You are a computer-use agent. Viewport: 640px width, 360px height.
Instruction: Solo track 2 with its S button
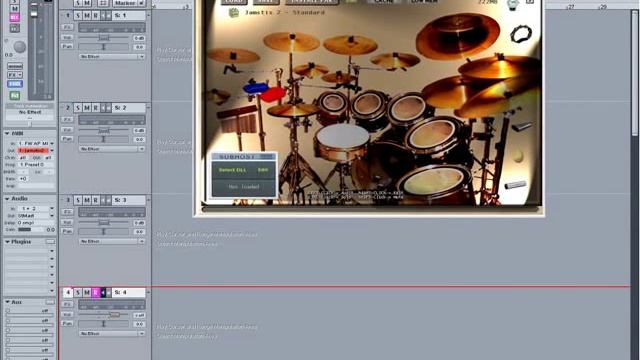pos(78,108)
